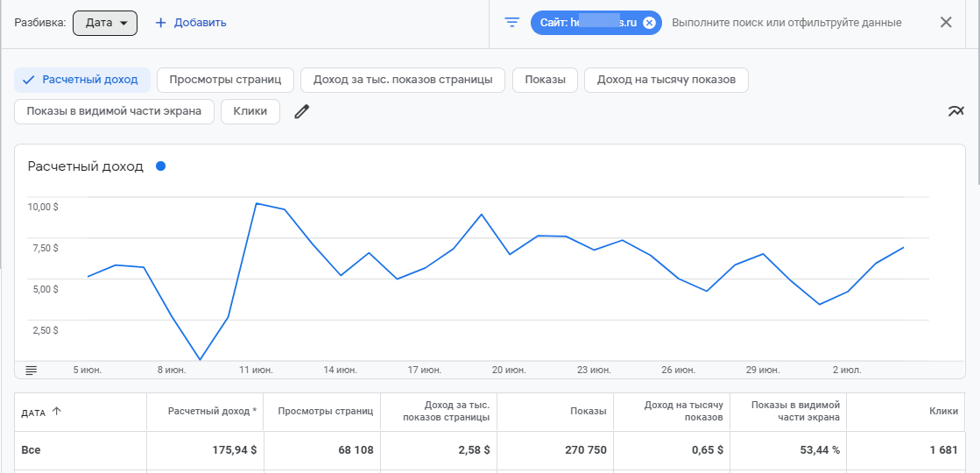Click the plus icon beside Добавить

click(x=160, y=23)
